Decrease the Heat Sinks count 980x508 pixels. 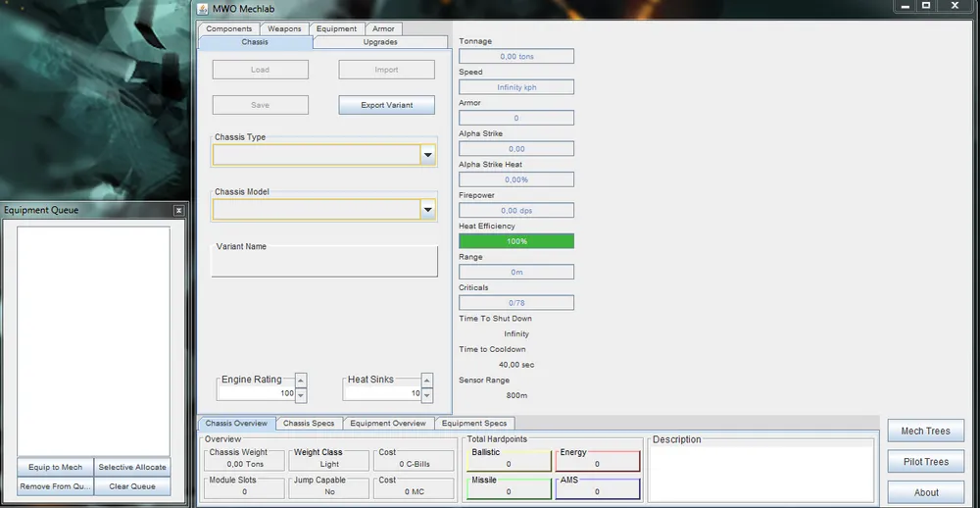[426, 394]
